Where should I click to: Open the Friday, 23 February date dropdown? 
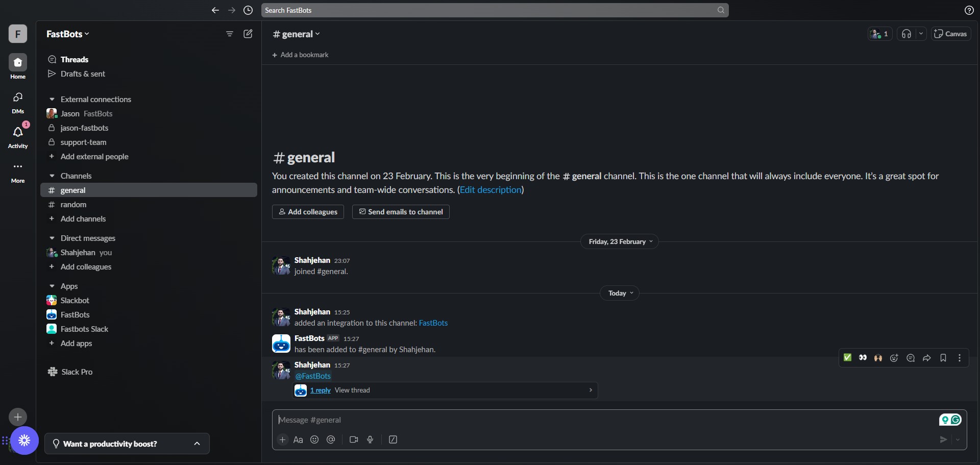pos(620,242)
